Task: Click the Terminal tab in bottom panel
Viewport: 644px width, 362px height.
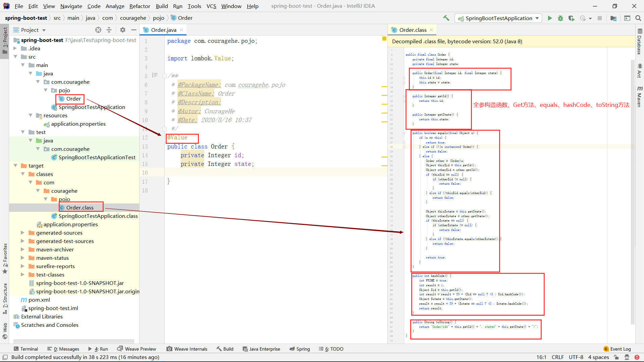Action: (x=24, y=349)
